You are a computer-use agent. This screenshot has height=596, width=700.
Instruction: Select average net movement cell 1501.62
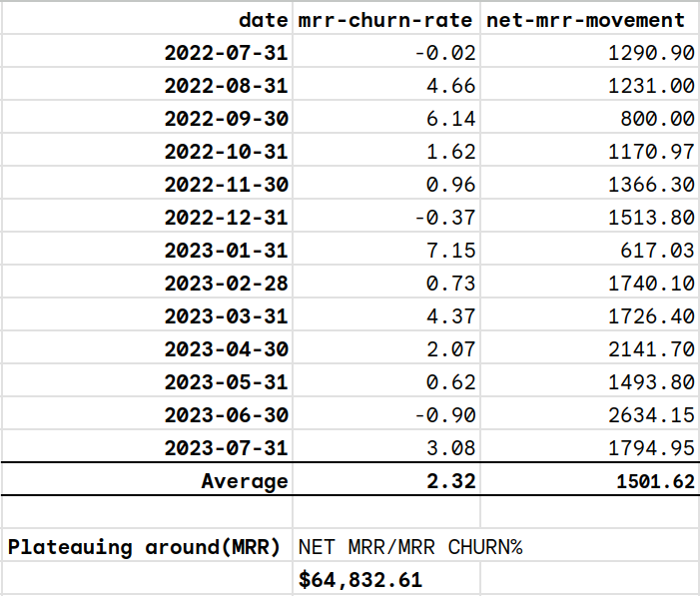tap(590, 479)
